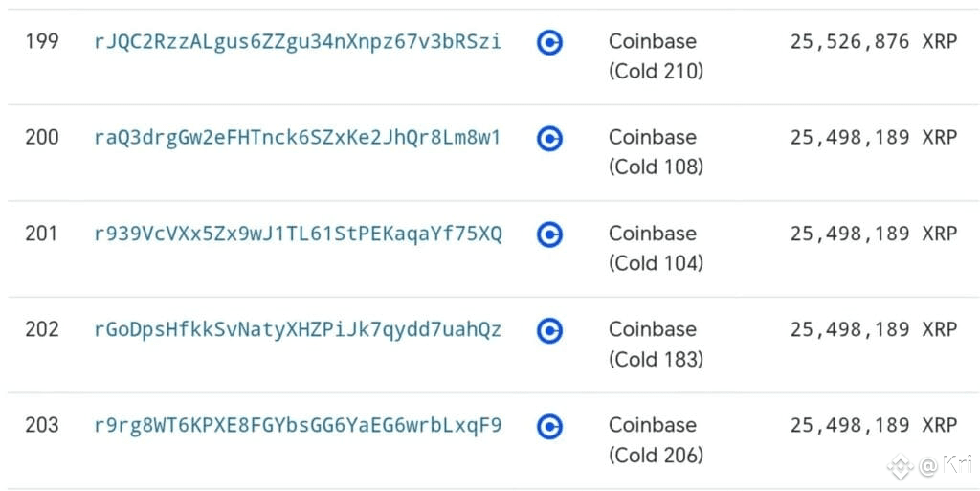Screen dimensions: 980x491
Task: Click the @Kri watermark text
Action: (945, 466)
